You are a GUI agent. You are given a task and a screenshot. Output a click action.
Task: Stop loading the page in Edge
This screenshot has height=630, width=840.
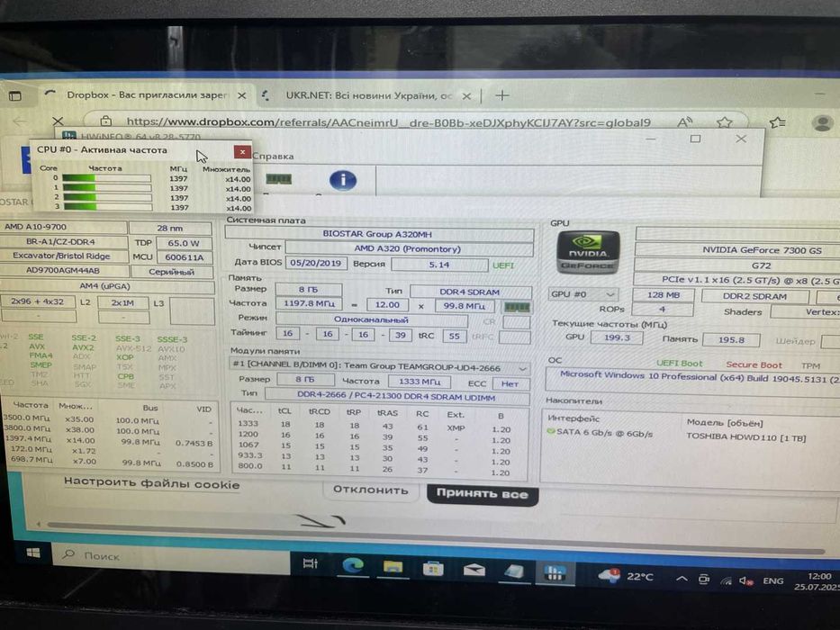pos(58,121)
